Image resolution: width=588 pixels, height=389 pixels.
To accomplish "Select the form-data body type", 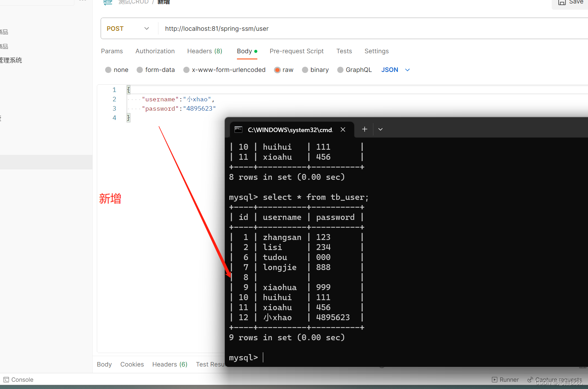I will 156,70.
